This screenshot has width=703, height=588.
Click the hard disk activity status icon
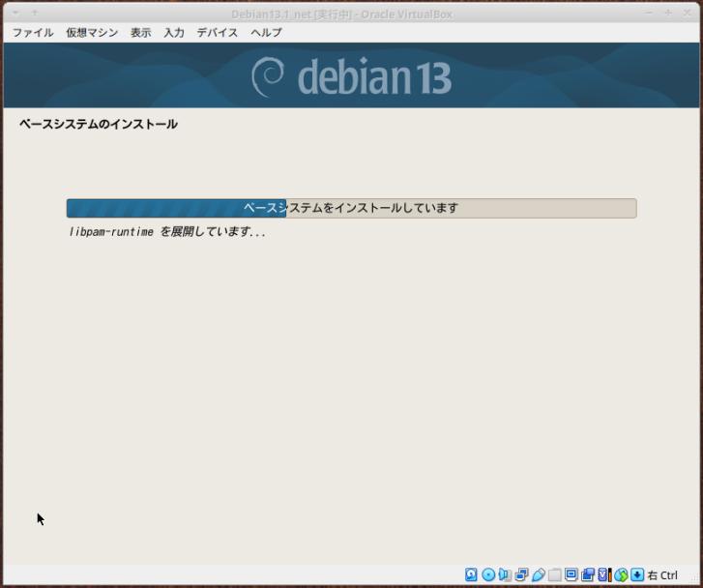point(471,574)
